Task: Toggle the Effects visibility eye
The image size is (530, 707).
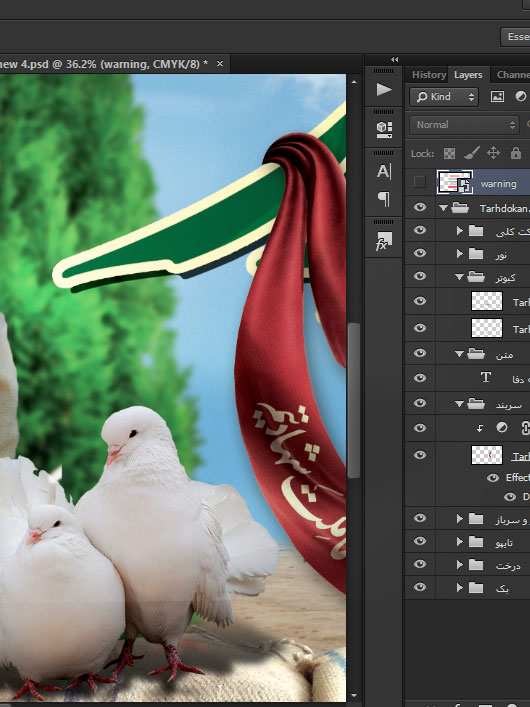Action: pyautogui.click(x=493, y=477)
